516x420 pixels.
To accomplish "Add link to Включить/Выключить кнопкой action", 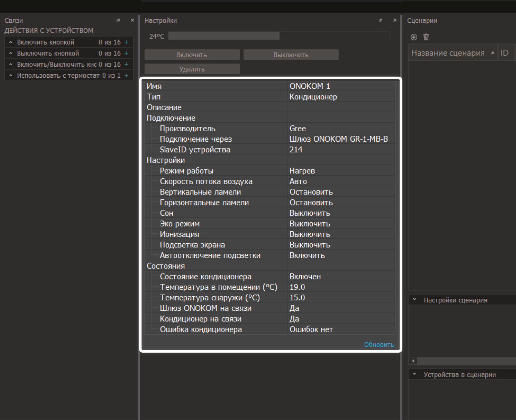I will pos(126,64).
